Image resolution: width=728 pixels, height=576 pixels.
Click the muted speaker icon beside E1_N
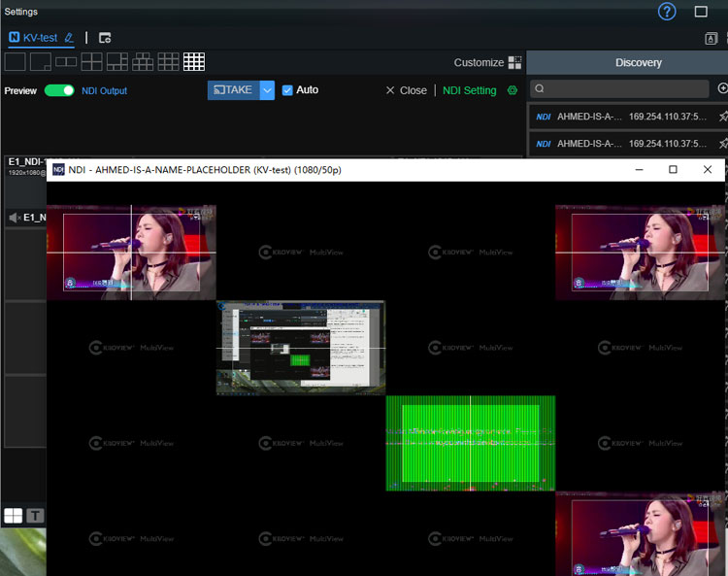pyautogui.click(x=16, y=218)
